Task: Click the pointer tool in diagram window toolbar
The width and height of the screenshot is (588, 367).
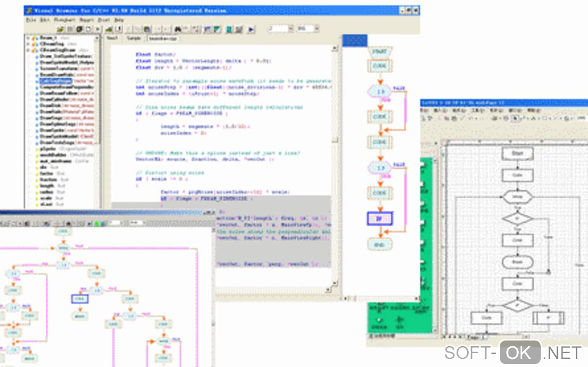Action: point(515,118)
